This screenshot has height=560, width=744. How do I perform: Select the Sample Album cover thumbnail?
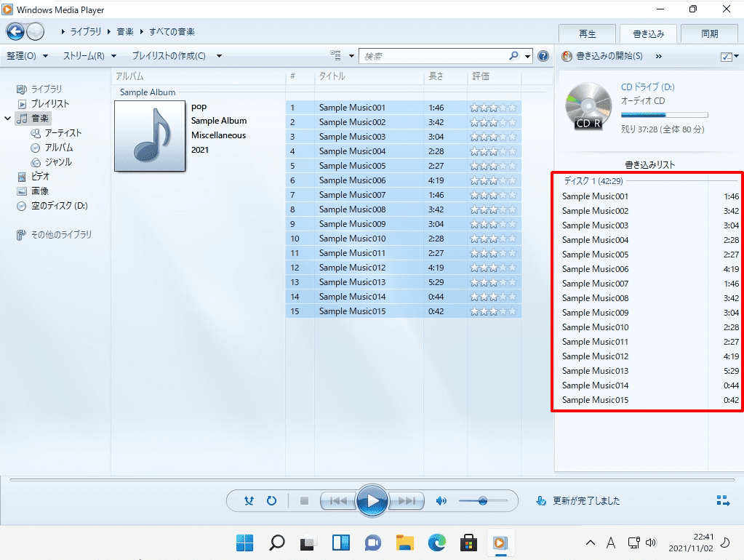(150, 136)
